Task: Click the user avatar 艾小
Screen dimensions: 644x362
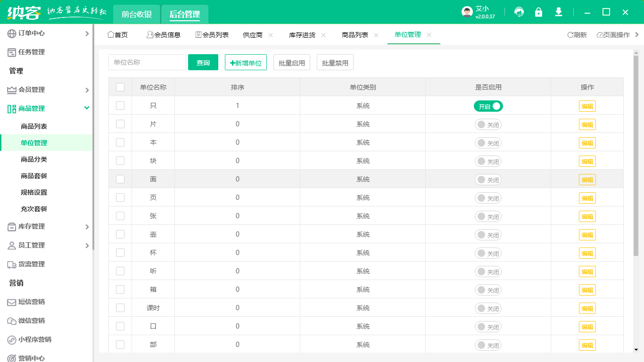Action: point(467,12)
